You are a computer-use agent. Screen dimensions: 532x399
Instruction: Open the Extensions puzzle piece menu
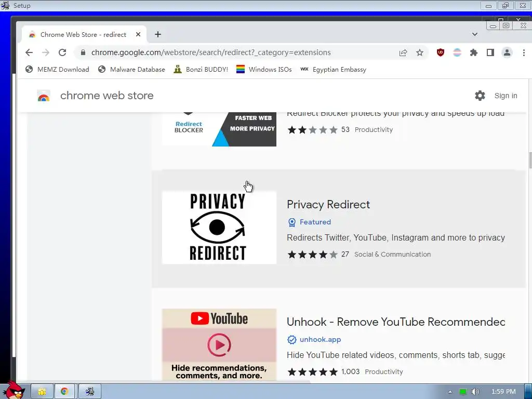point(474,52)
